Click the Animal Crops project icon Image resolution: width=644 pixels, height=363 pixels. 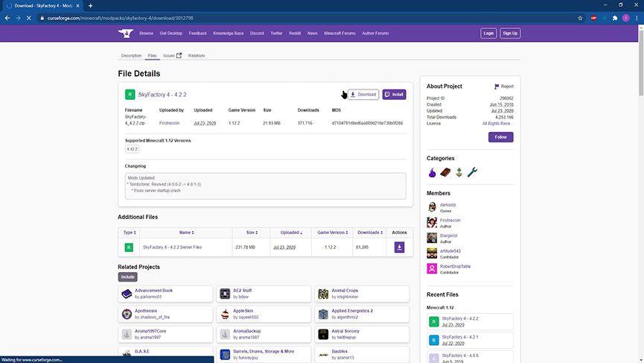(x=323, y=294)
